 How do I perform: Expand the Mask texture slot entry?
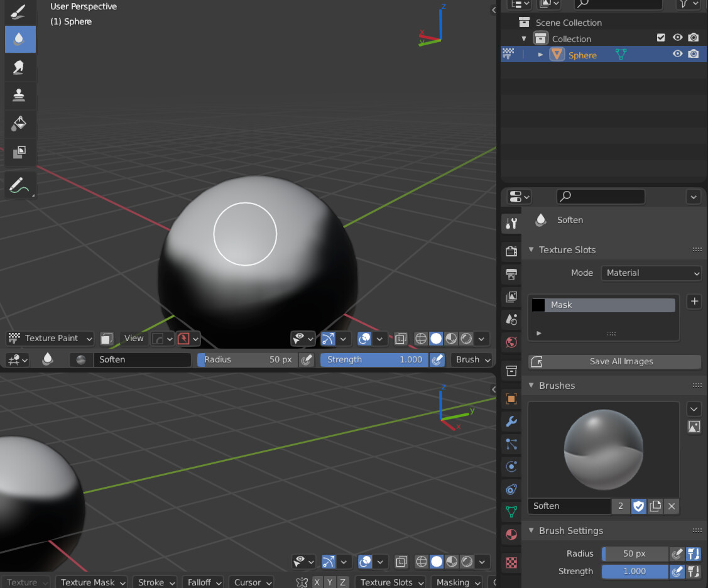point(538,334)
